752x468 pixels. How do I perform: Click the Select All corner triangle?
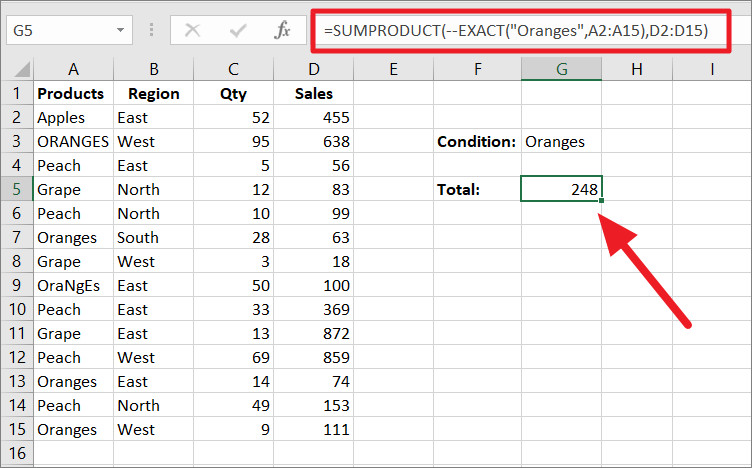pos(22,69)
